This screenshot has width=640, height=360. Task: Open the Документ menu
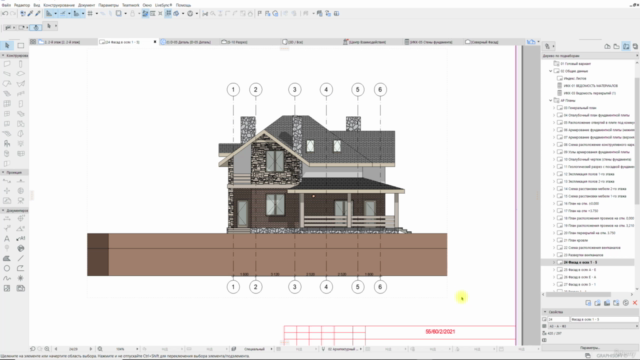(x=87, y=5)
